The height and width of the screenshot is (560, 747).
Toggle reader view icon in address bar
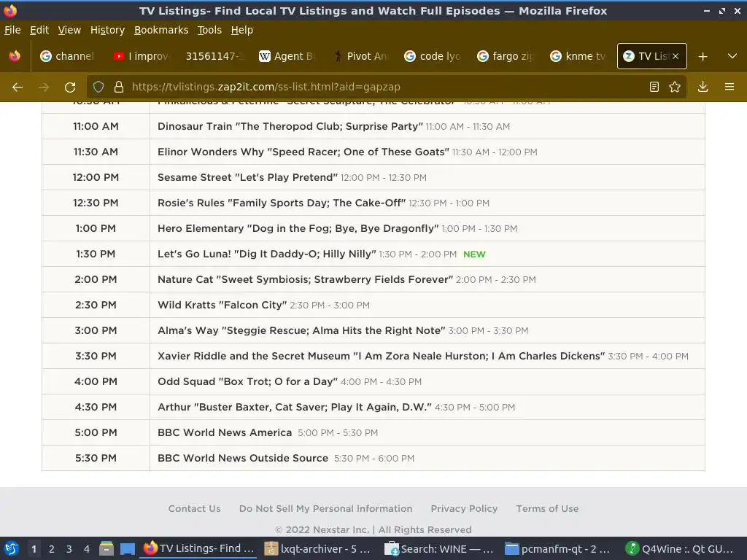[x=654, y=87]
